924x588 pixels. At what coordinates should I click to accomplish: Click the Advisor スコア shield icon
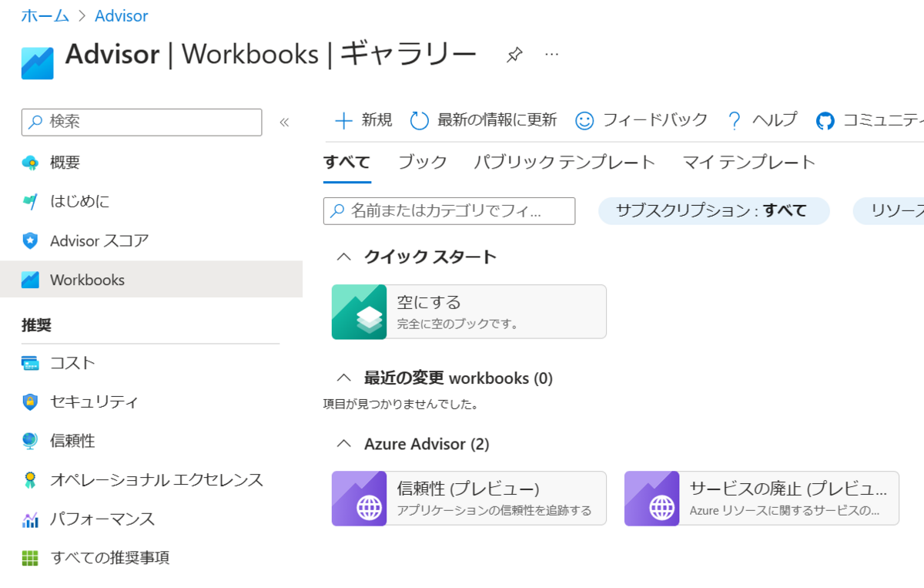[x=30, y=241]
